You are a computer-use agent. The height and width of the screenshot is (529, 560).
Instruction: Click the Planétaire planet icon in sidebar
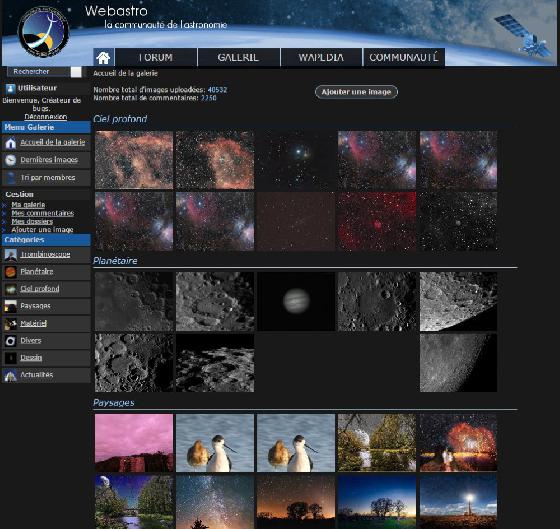pos(10,272)
